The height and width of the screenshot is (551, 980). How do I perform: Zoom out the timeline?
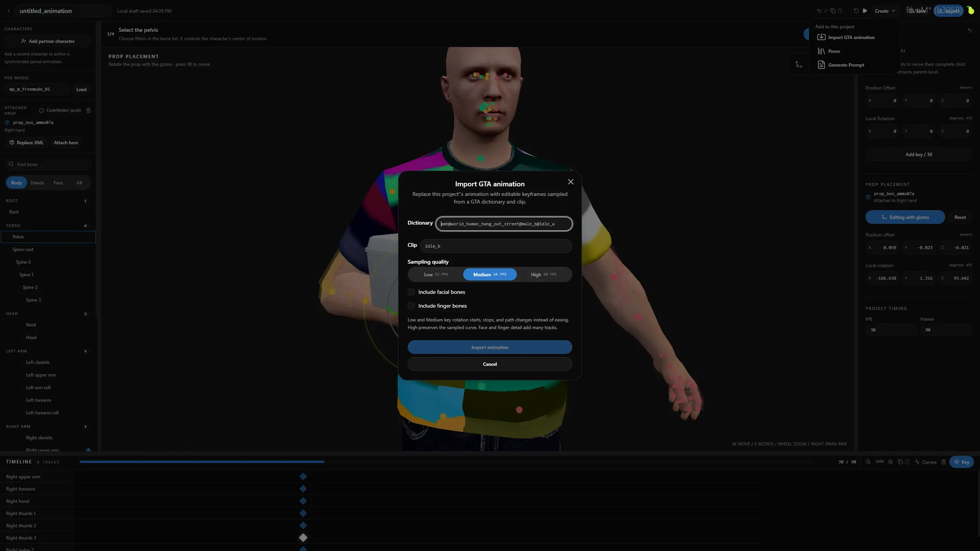(868, 462)
